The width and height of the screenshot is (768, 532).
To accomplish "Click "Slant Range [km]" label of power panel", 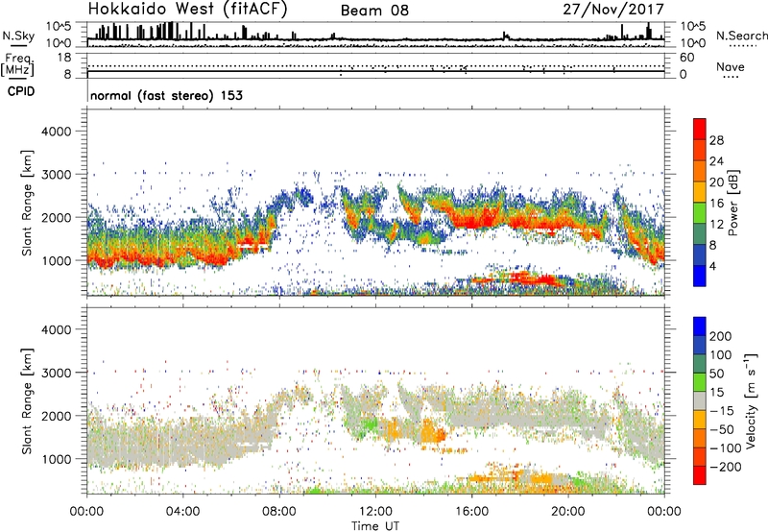I will [27, 203].
